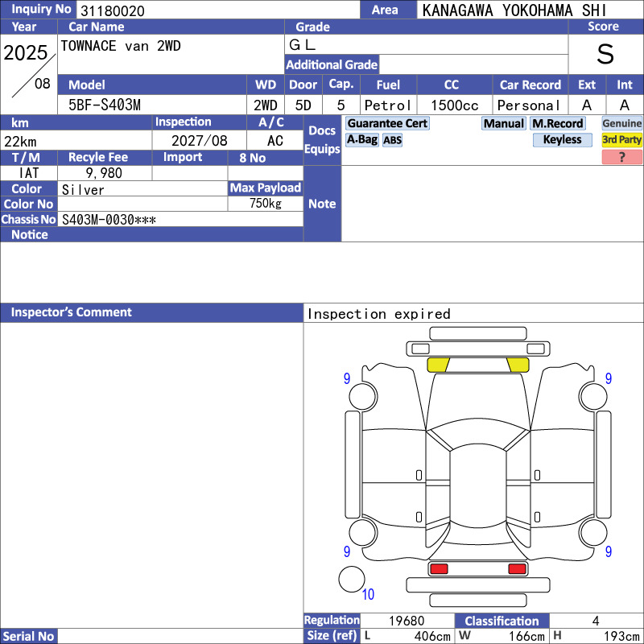Click the M.Record badge
The image size is (644, 644).
pyautogui.click(x=557, y=123)
